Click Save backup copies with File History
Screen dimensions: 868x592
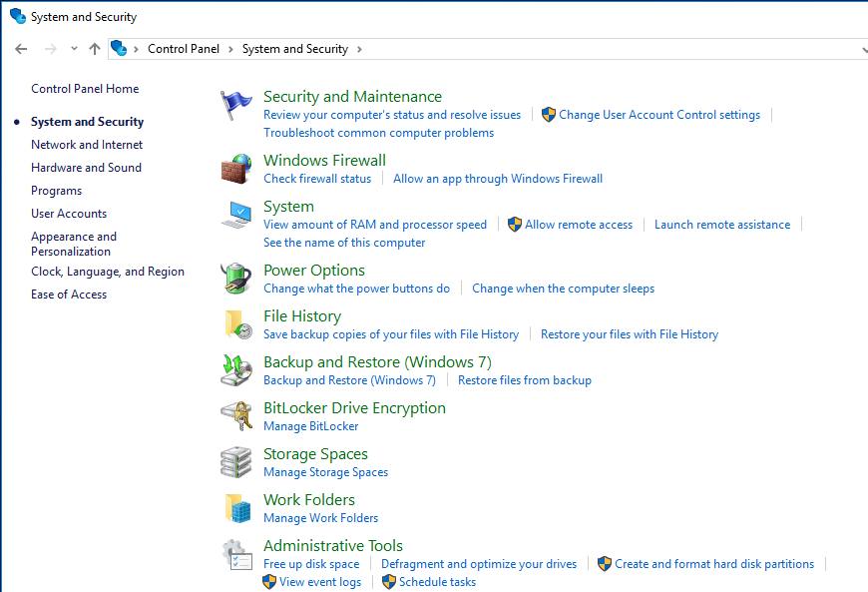[391, 334]
